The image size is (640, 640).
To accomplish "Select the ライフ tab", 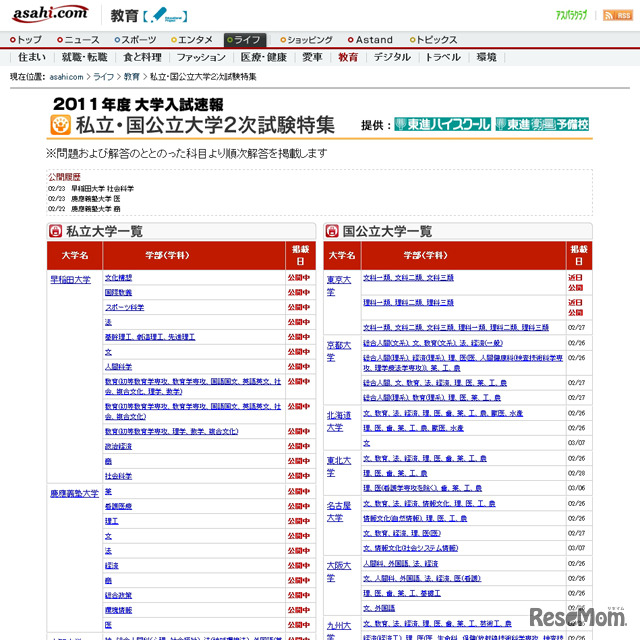I will 245,40.
